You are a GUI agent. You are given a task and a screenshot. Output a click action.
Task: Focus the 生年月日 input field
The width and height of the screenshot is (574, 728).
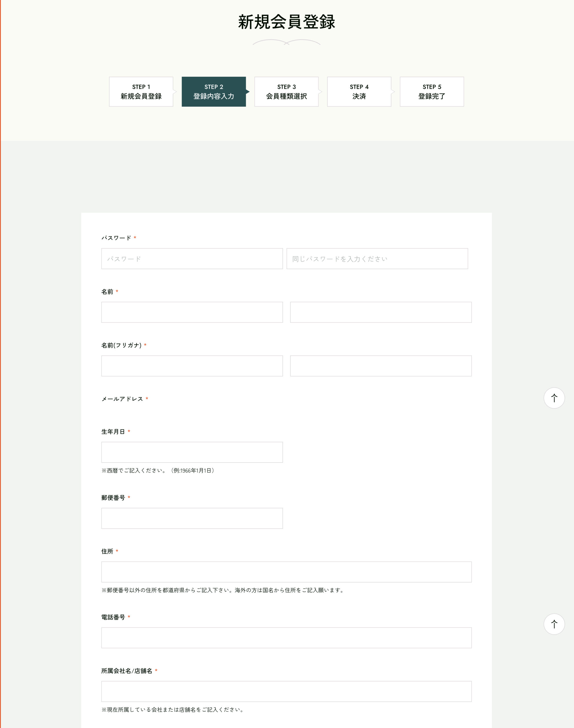click(x=192, y=452)
